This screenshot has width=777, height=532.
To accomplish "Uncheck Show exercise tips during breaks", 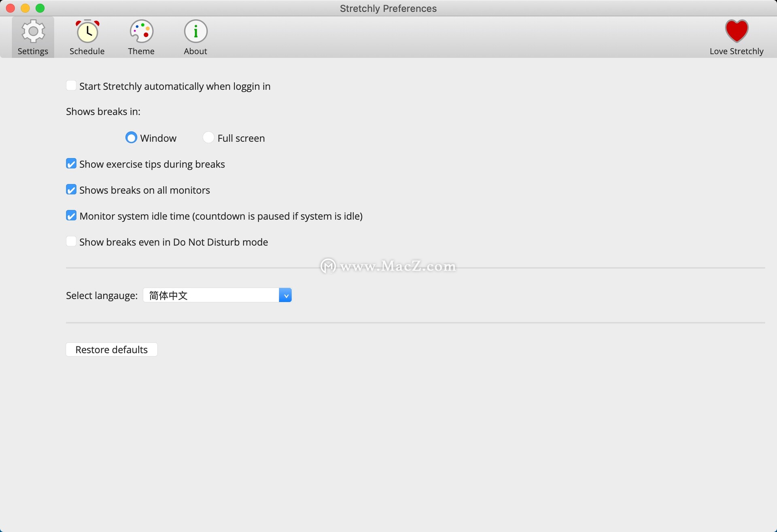I will (71, 164).
